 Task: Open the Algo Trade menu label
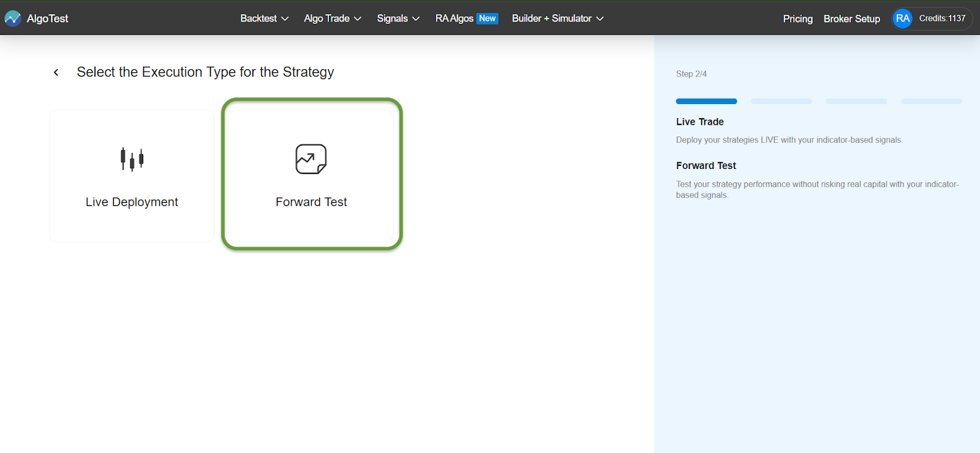(326, 18)
